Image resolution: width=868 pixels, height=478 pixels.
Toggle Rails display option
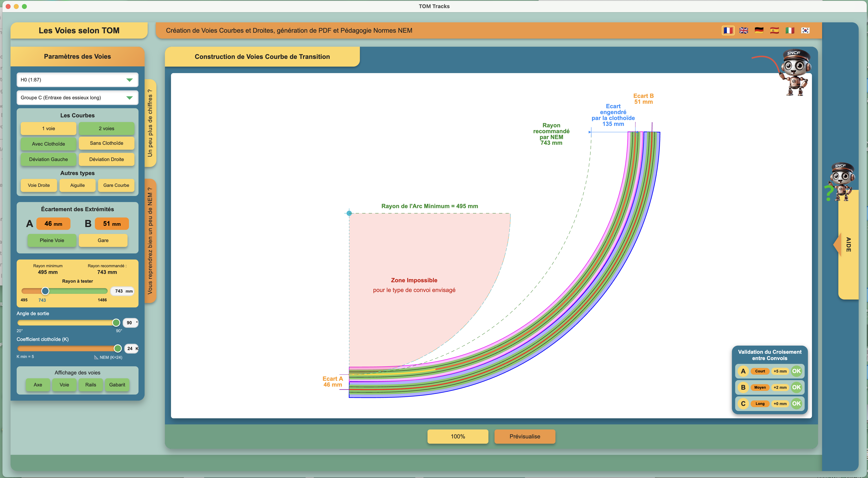point(91,385)
